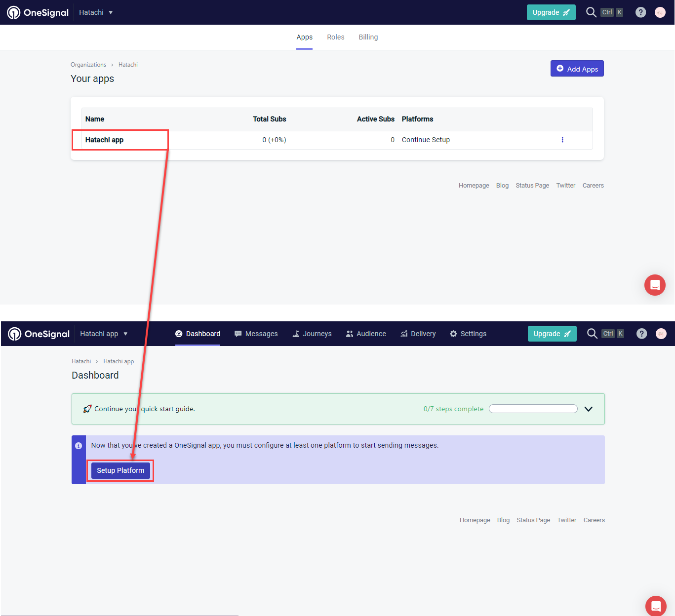Open Twitter footer link on Dashboard page
The image size is (675, 616).
[567, 520]
